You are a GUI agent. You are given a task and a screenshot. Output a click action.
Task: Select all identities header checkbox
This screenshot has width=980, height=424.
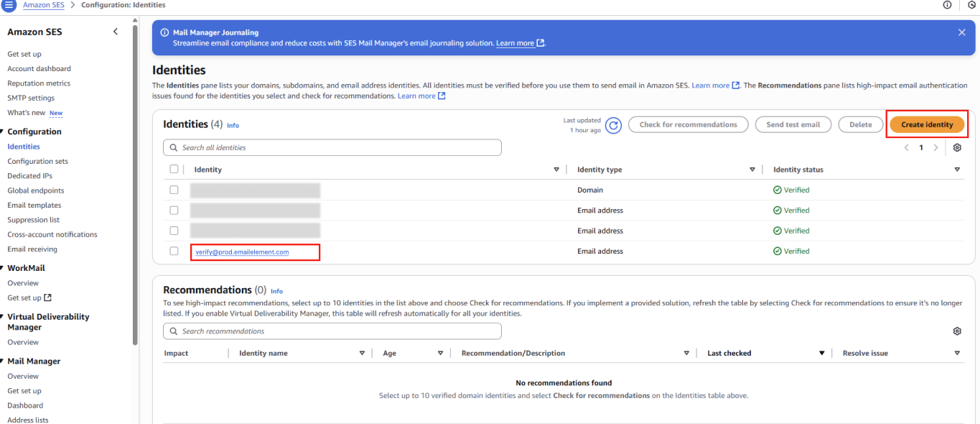[174, 170]
